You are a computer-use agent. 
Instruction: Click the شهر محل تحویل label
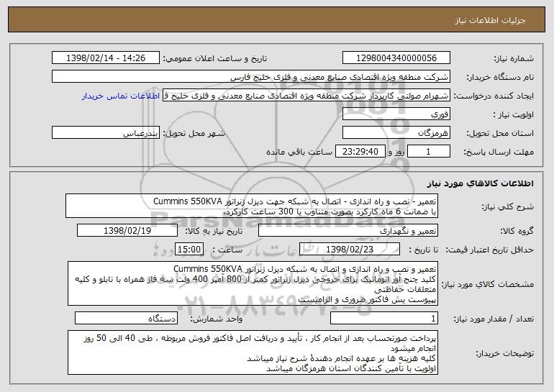[194, 134]
